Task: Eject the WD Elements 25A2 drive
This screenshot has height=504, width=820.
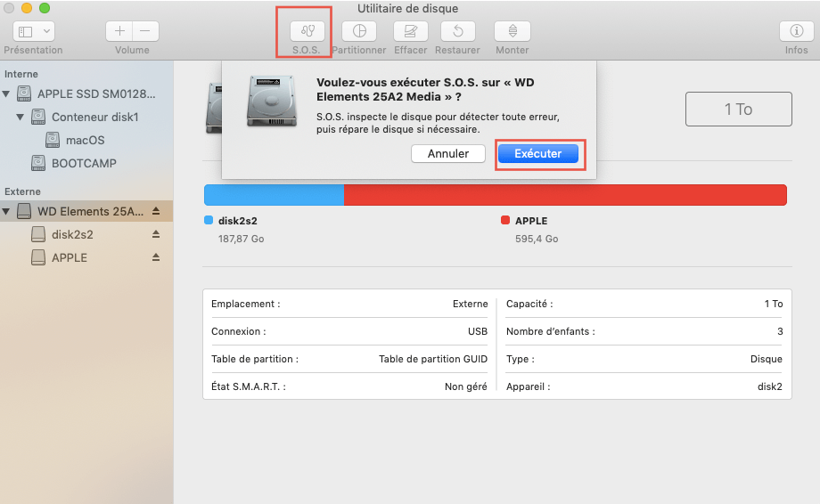Action: click(x=156, y=211)
